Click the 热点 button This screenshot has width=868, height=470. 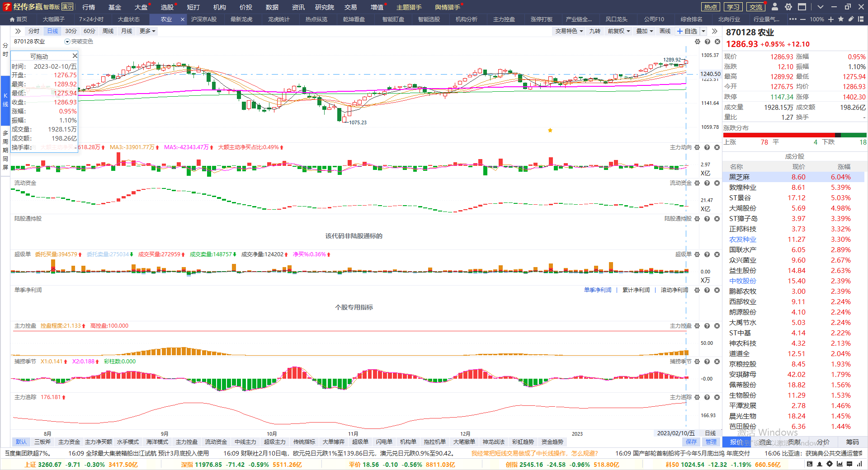click(x=710, y=7)
